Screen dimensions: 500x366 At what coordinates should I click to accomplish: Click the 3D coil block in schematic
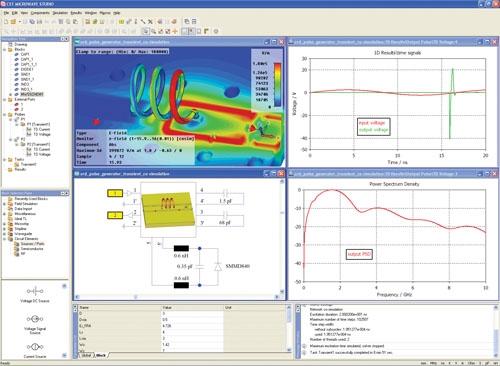(x=168, y=209)
